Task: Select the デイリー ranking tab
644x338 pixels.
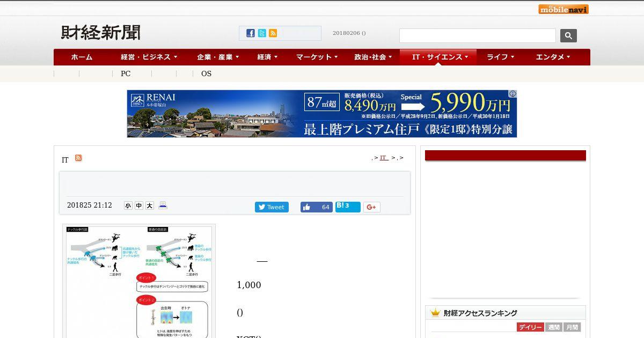Action: (x=530, y=327)
